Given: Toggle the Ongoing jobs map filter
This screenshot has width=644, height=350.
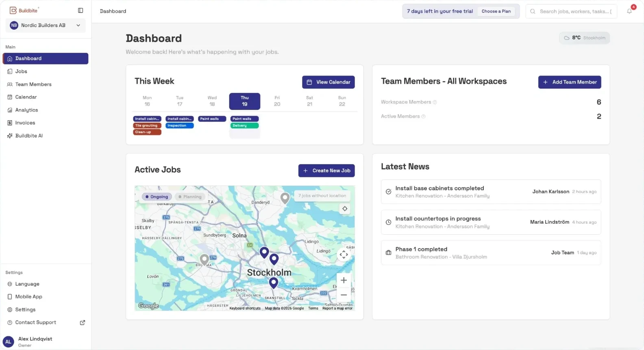Looking at the screenshot, I should click(x=157, y=197).
